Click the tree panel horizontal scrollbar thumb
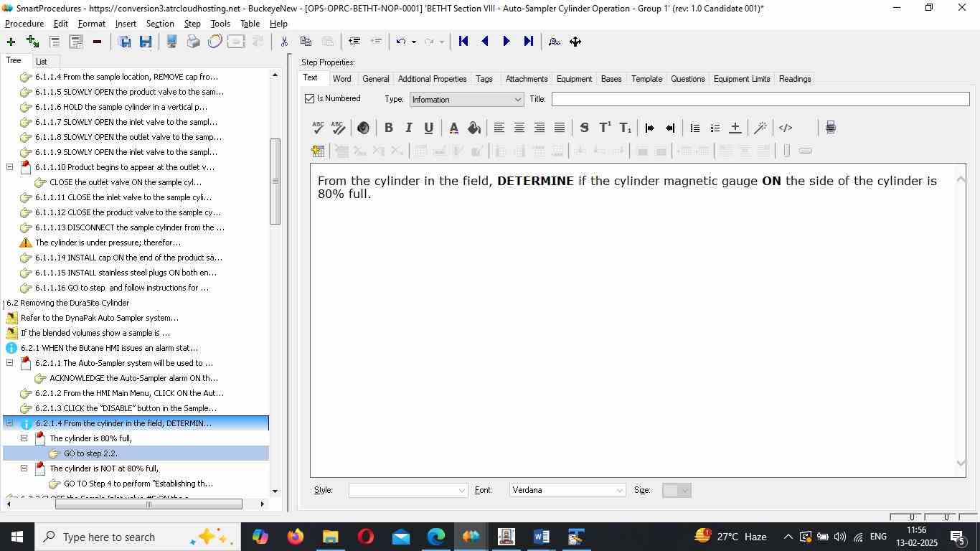Viewport: 980px width, 551px height. [149, 504]
